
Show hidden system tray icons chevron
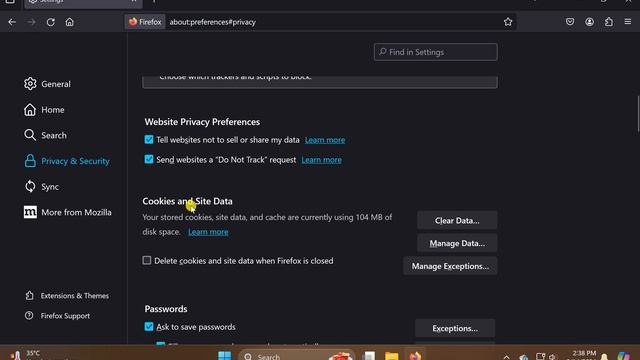coord(507,357)
